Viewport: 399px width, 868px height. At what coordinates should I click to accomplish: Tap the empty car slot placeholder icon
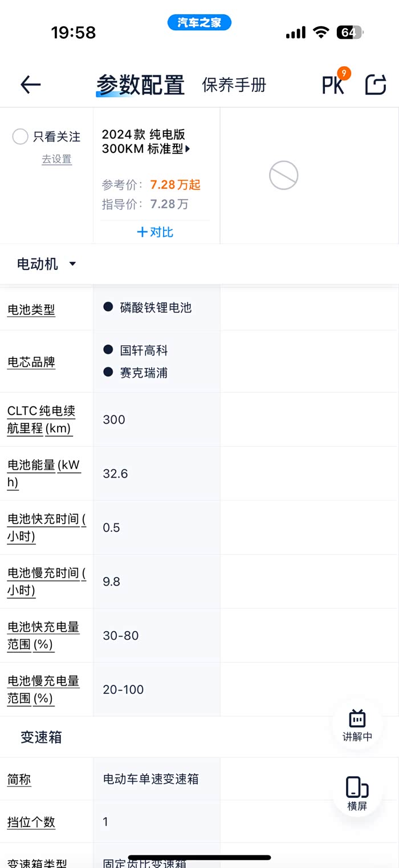tap(283, 175)
